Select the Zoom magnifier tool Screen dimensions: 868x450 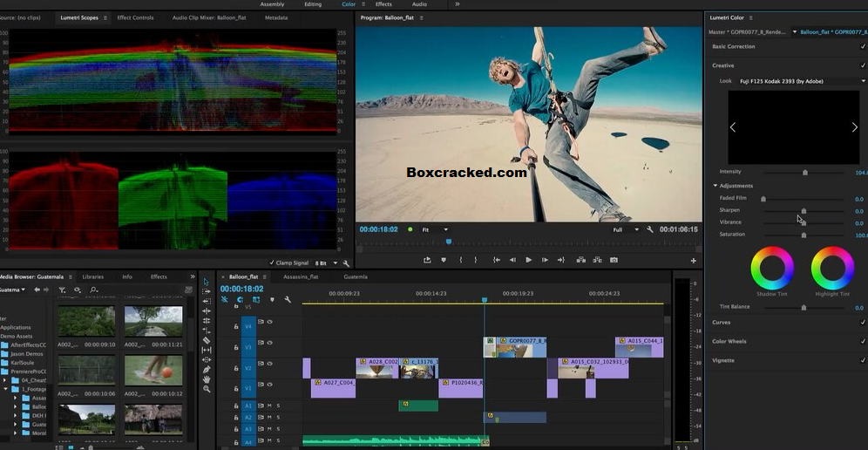pyautogui.click(x=207, y=389)
